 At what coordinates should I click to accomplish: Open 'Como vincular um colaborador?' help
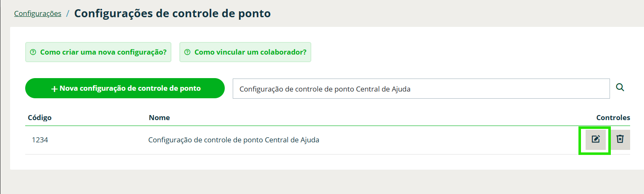250,52
